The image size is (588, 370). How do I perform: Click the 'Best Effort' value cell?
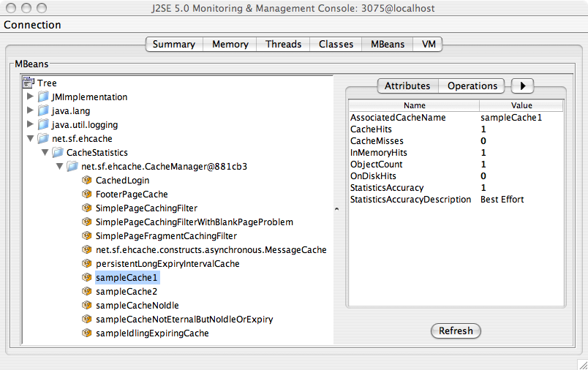pyautogui.click(x=502, y=199)
